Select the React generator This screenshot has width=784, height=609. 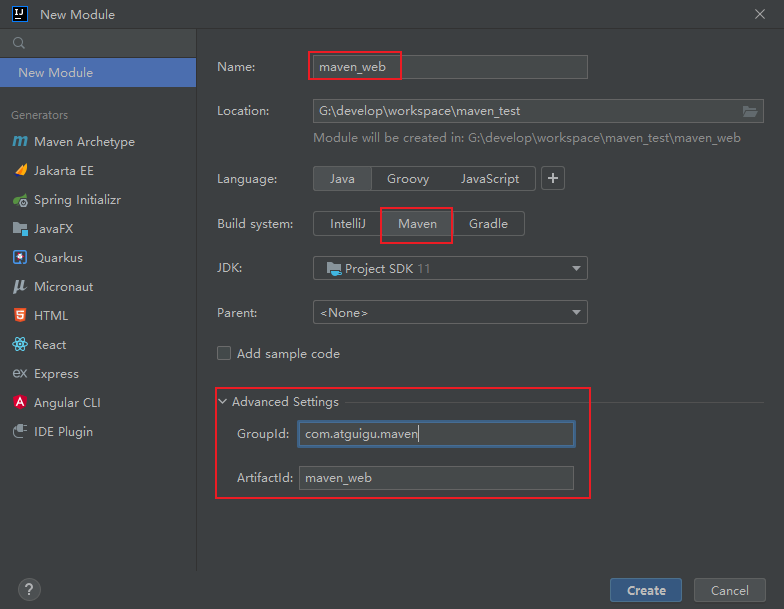point(98,344)
